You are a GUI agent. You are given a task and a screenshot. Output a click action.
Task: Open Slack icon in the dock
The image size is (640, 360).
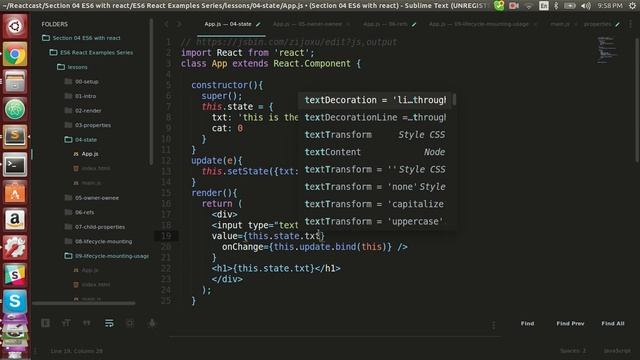click(x=15, y=275)
